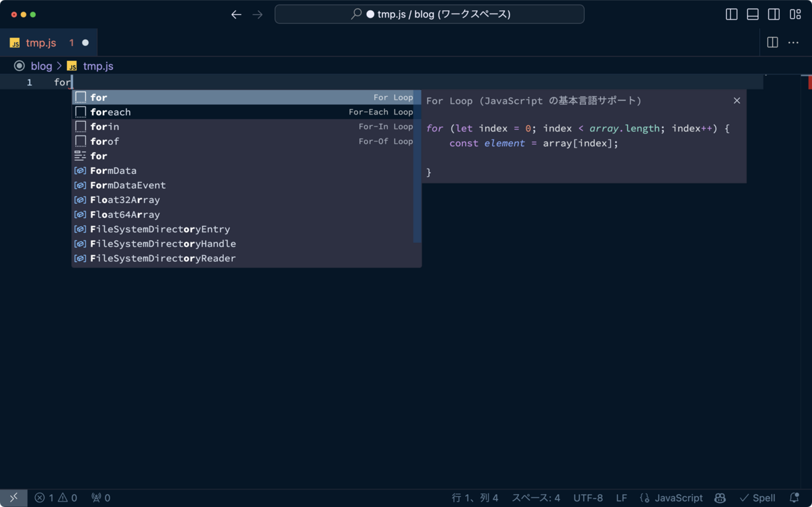Open the Copilot status icon
The height and width of the screenshot is (507, 812).
tap(720, 498)
